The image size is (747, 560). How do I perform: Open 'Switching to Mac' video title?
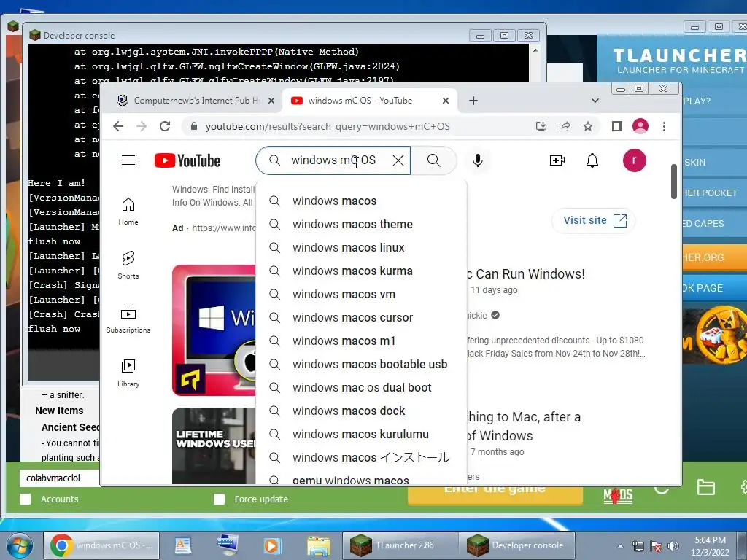point(524,426)
